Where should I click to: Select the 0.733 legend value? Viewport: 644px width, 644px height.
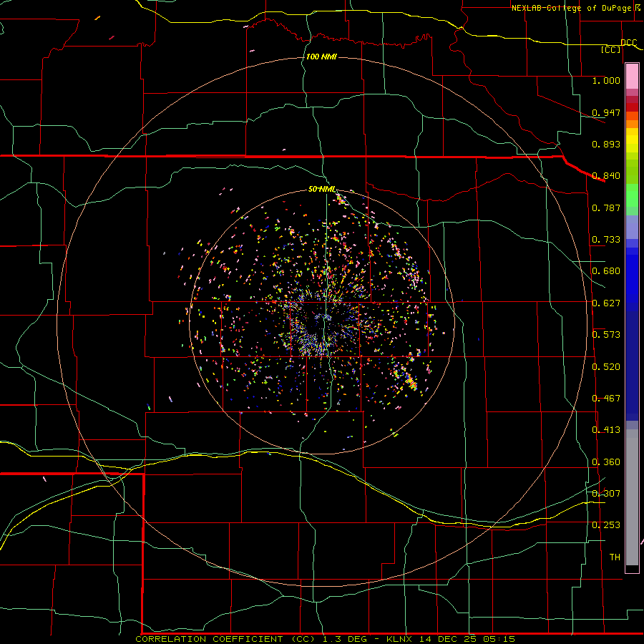coord(606,240)
